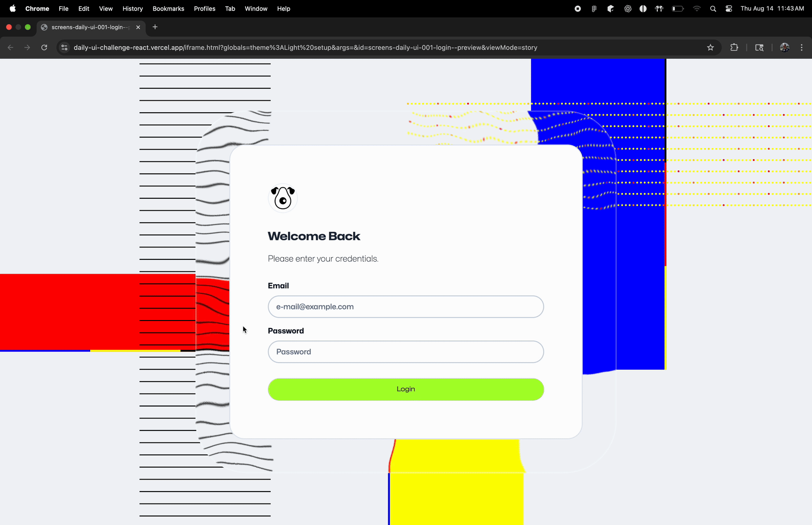Screen dimensions: 812x525
Task: Open the three-dot Chrome menu
Action: (801, 47)
